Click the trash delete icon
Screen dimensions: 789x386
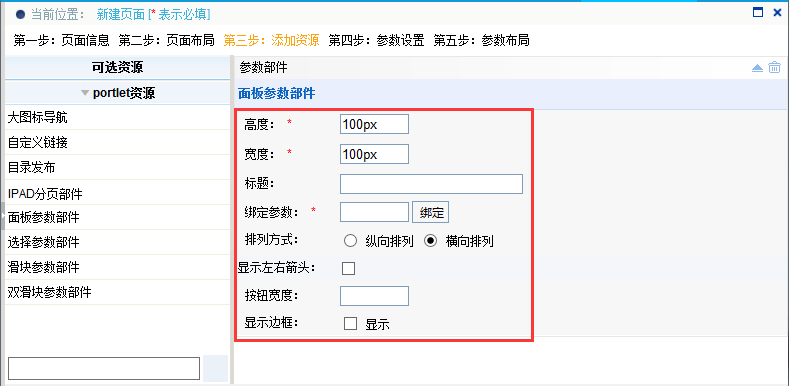[x=774, y=67]
